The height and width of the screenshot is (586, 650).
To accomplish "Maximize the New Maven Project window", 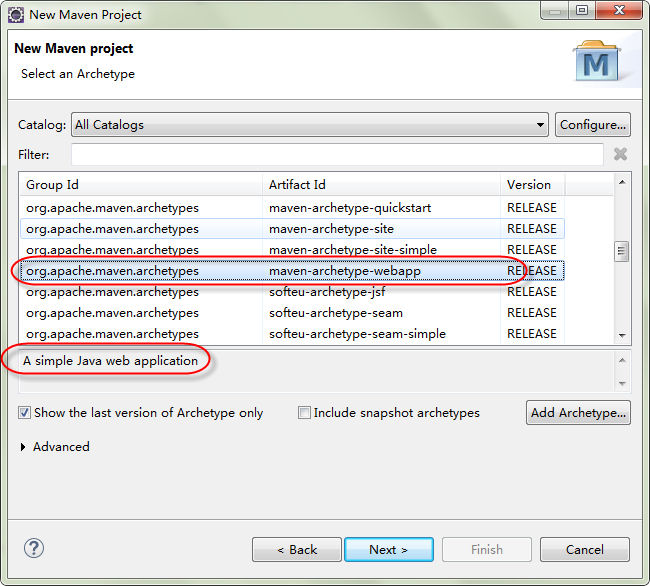I will 582,10.
